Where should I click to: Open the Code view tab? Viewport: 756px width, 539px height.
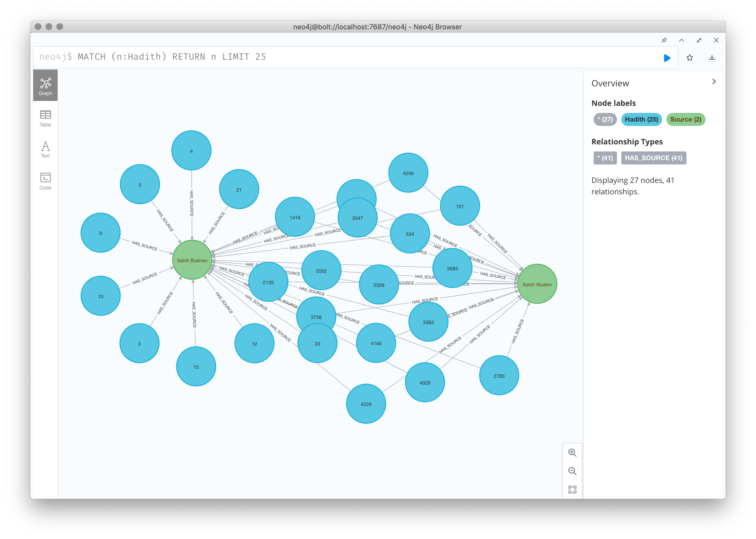pos(46,181)
